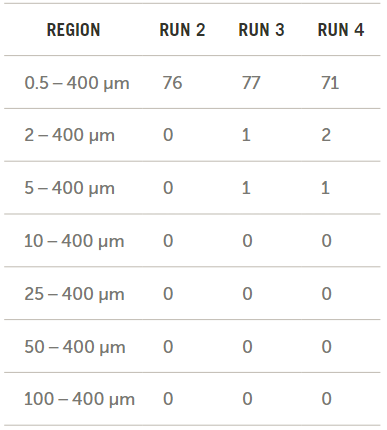This screenshot has width=387, height=430.
Task: Select the 0.5 – 400 µm row label
Action: (77, 83)
